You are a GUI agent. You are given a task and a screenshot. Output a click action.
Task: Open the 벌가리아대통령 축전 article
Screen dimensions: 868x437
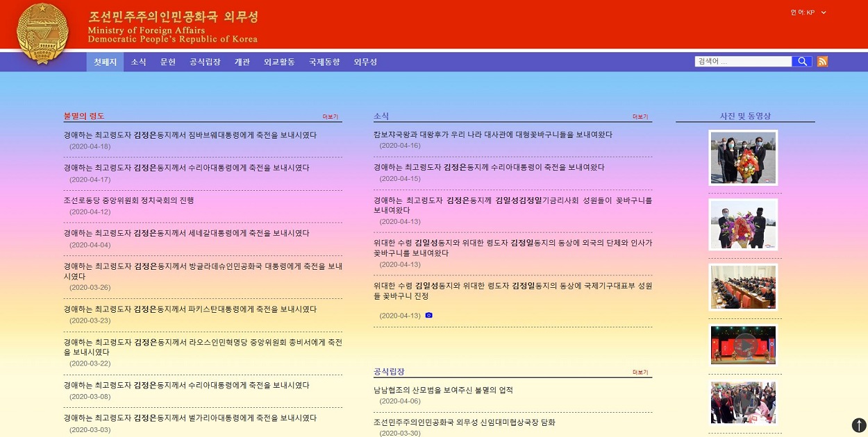(x=190, y=418)
